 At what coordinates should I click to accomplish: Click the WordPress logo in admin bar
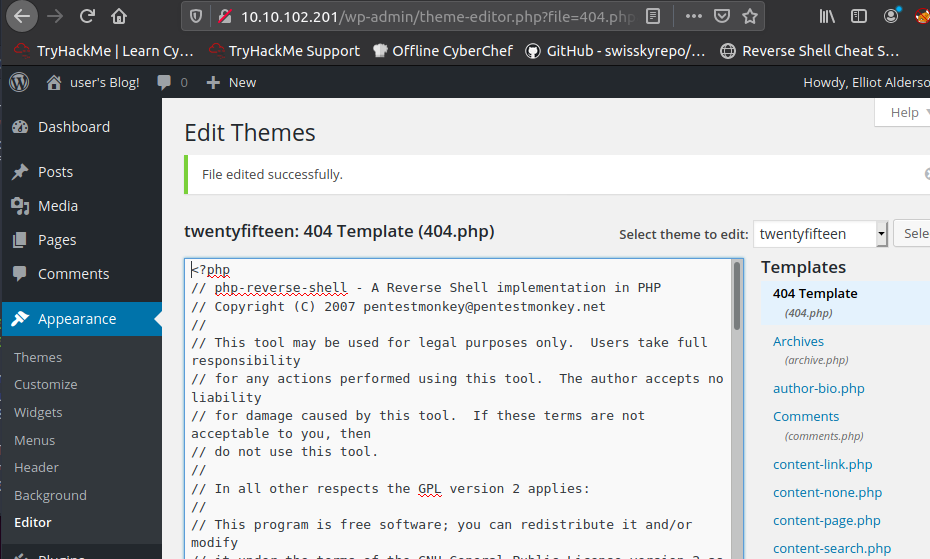tap(19, 83)
